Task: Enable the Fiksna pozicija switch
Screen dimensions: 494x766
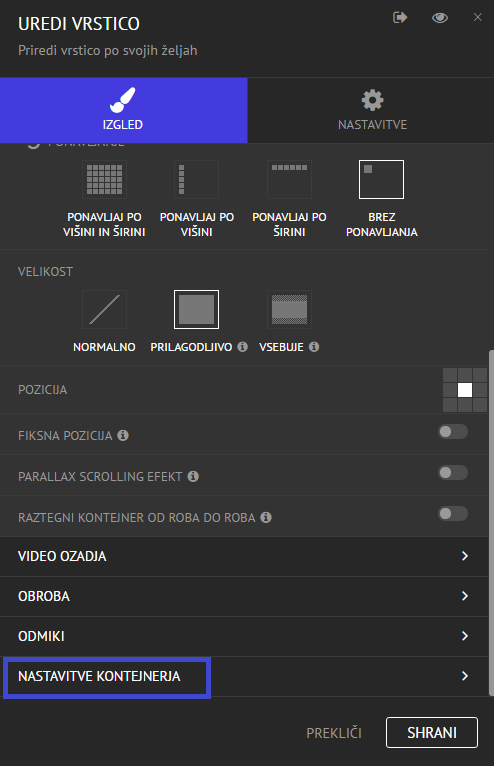Action: click(x=453, y=432)
